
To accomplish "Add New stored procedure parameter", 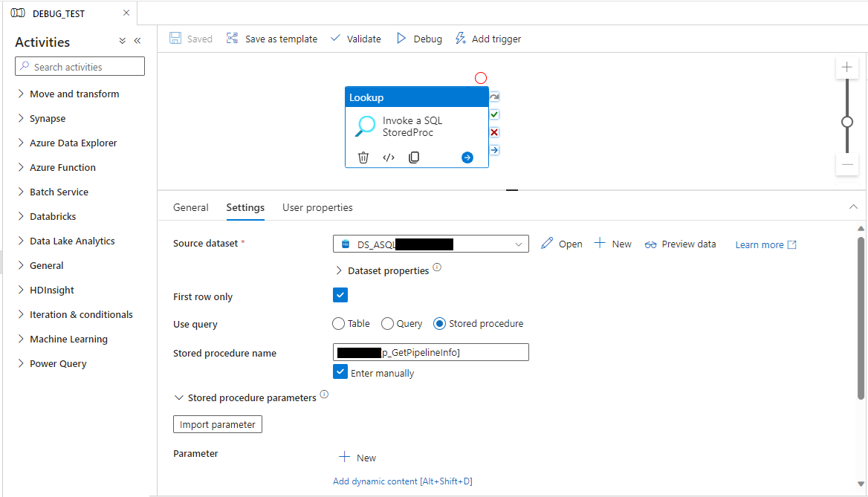I will tap(357, 458).
